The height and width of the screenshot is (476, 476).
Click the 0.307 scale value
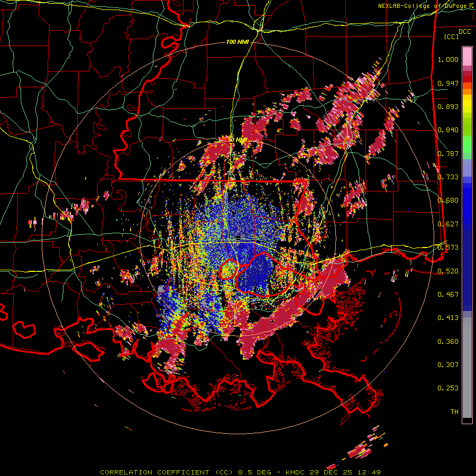click(x=448, y=364)
